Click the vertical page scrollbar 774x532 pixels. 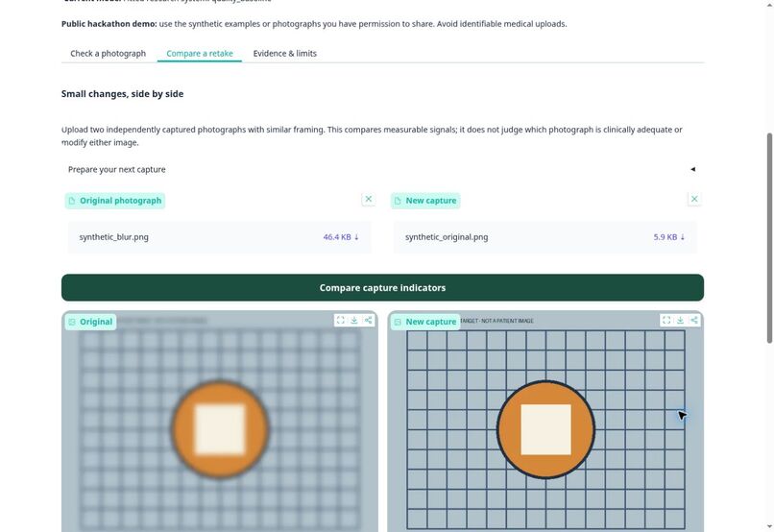769,238
